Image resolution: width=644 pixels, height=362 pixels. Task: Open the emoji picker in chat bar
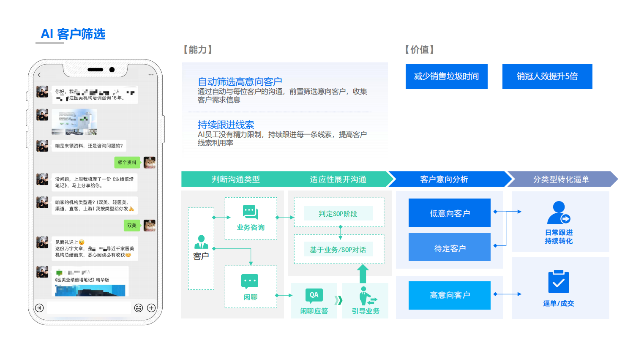(138, 308)
